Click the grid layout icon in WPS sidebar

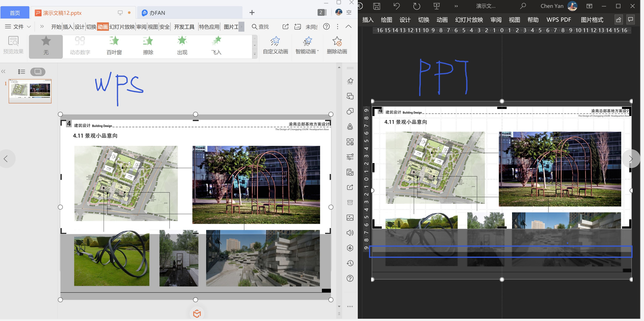(x=350, y=142)
